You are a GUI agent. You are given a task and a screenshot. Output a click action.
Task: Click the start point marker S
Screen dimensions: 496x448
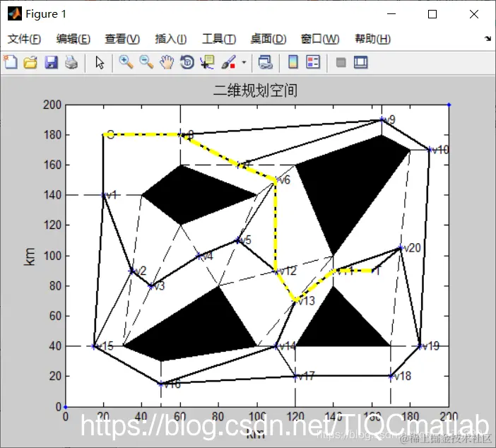click(110, 134)
